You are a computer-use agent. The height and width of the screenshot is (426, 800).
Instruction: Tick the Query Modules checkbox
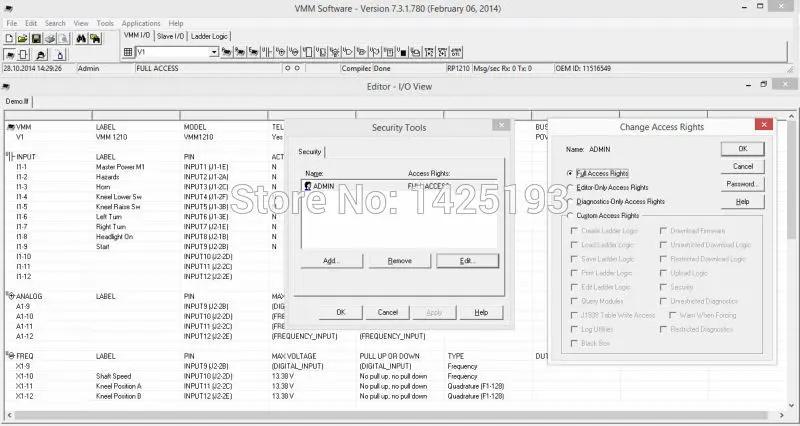tap(574, 301)
